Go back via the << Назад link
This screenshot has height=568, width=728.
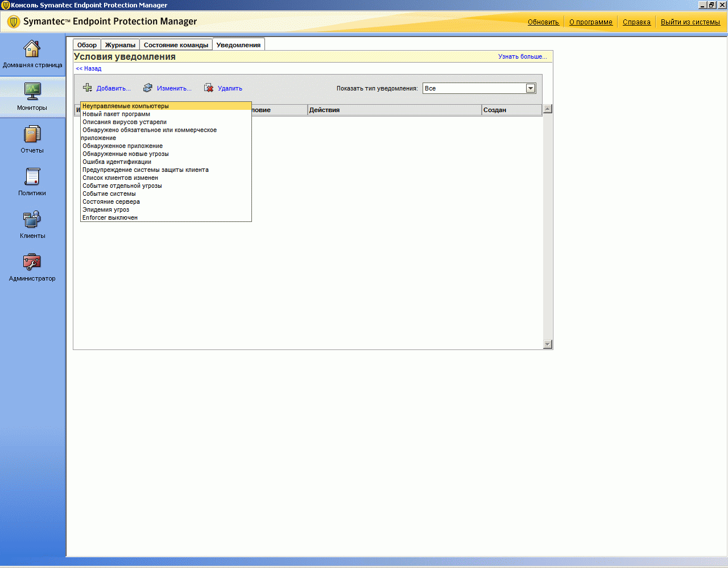pyautogui.click(x=89, y=68)
